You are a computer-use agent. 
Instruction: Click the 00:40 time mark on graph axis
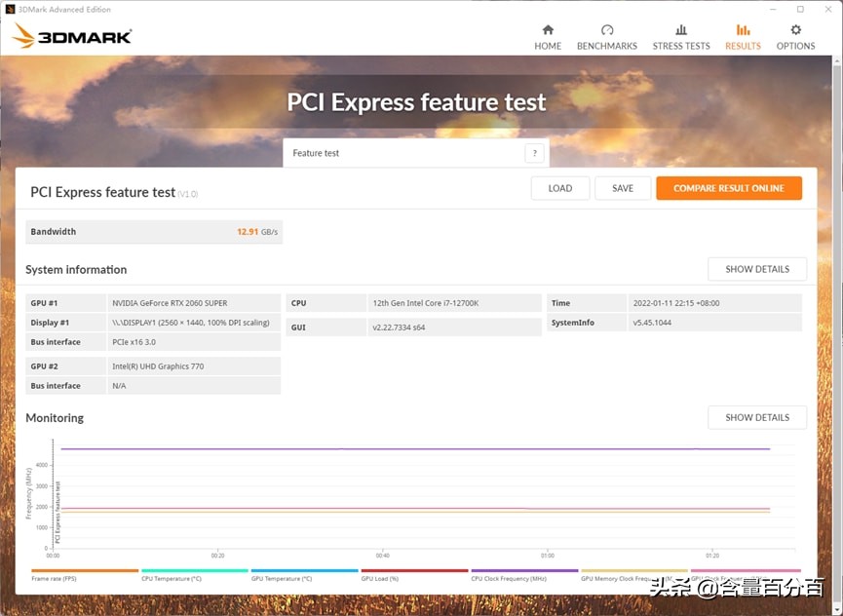pos(382,556)
